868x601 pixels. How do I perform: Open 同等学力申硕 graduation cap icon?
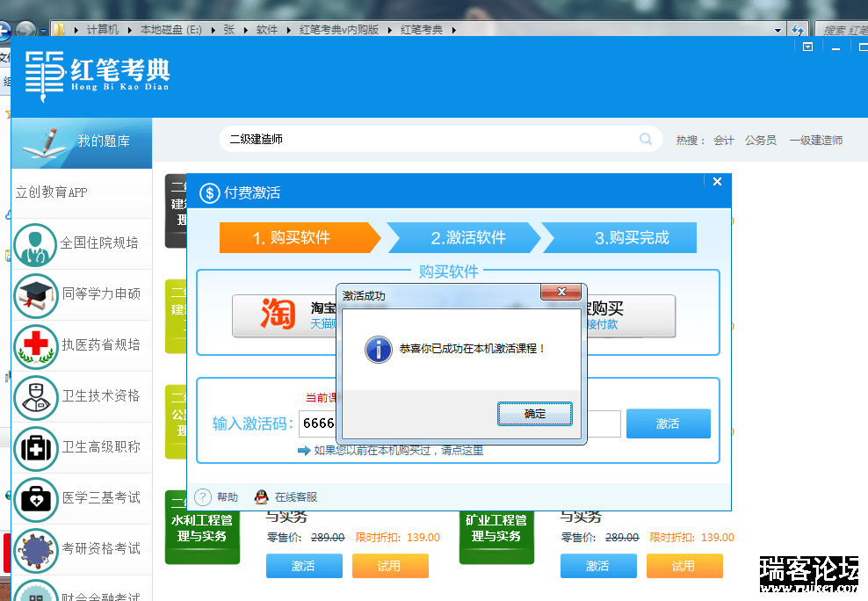[35, 295]
